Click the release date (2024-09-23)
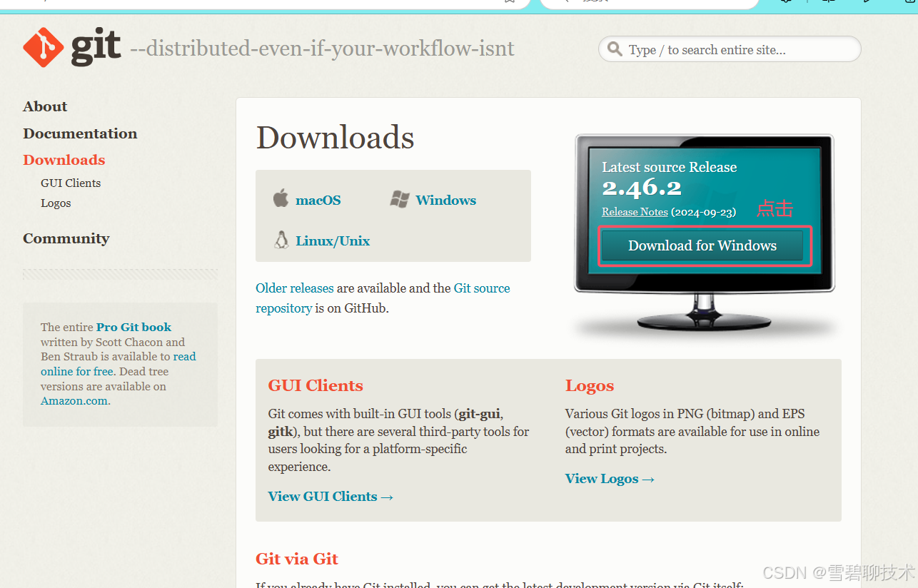This screenshot has height=588, width=918. [704, 212]
